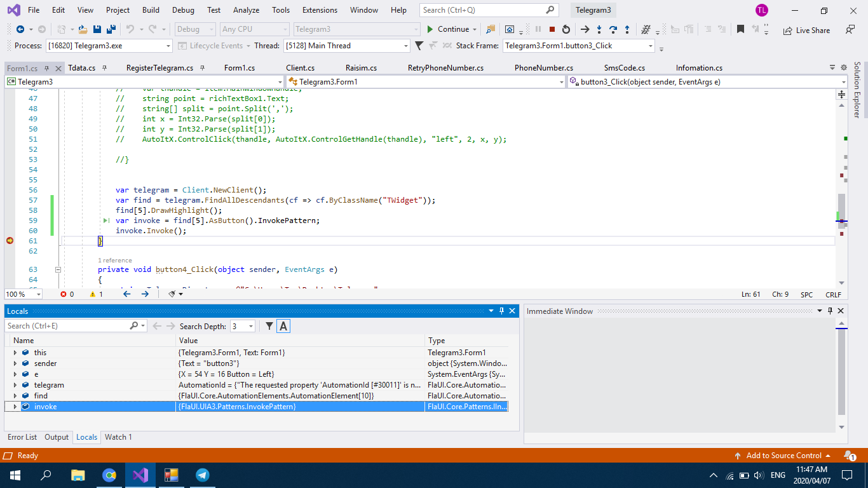The width and height of the screenshot is (868, 488).
Task: Click Continue to resume debugging
Action: click(x=451, y=29)
